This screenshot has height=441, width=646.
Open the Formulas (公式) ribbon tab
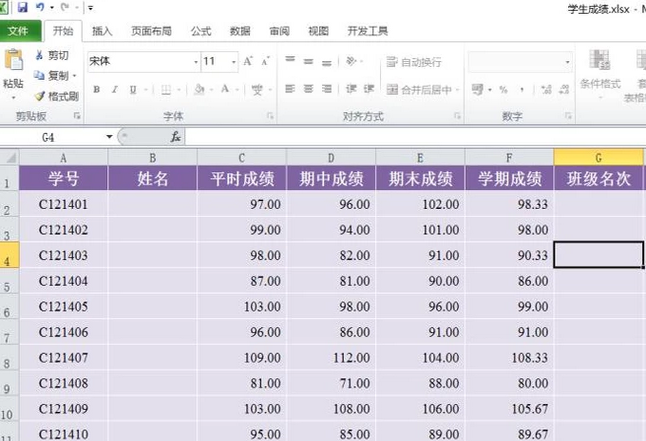201,31
